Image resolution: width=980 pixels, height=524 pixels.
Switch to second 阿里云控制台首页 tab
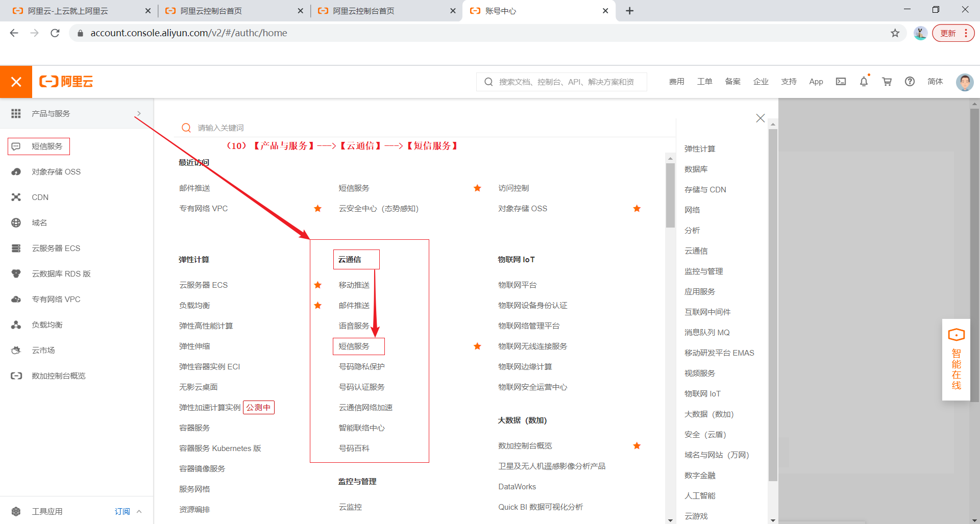pos(234,11)
